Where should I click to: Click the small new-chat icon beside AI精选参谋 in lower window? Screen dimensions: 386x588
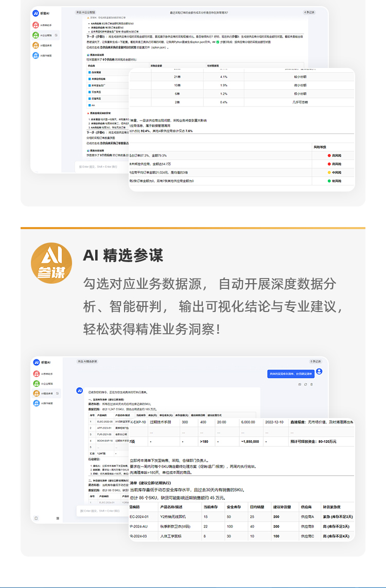(57, 393)
